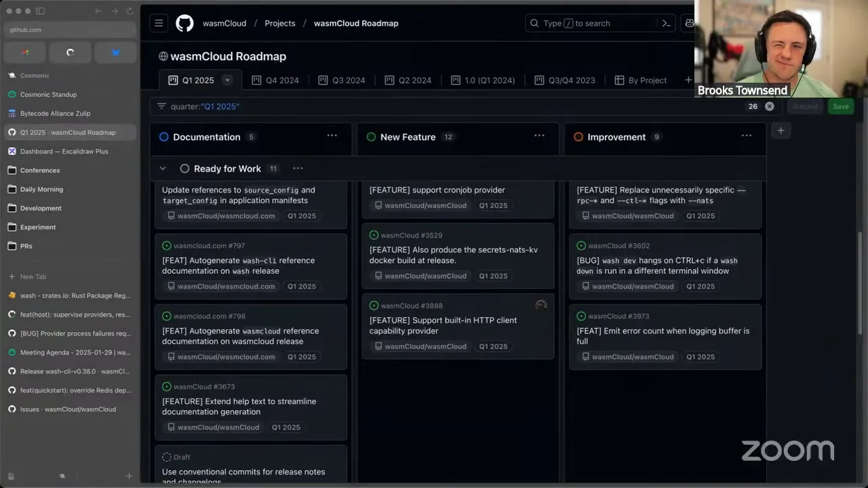Click the browser back arrow

(98, 11)
